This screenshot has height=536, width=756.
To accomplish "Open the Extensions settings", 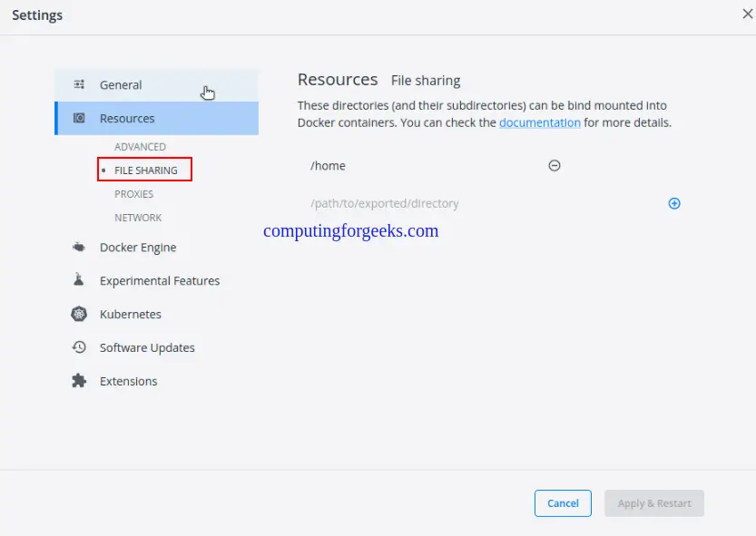I will (157, 381).
